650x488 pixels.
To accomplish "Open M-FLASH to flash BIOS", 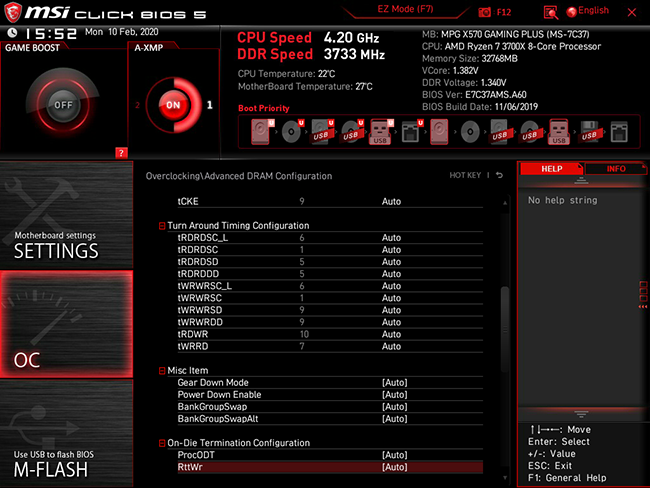I will tap(66, 433).
